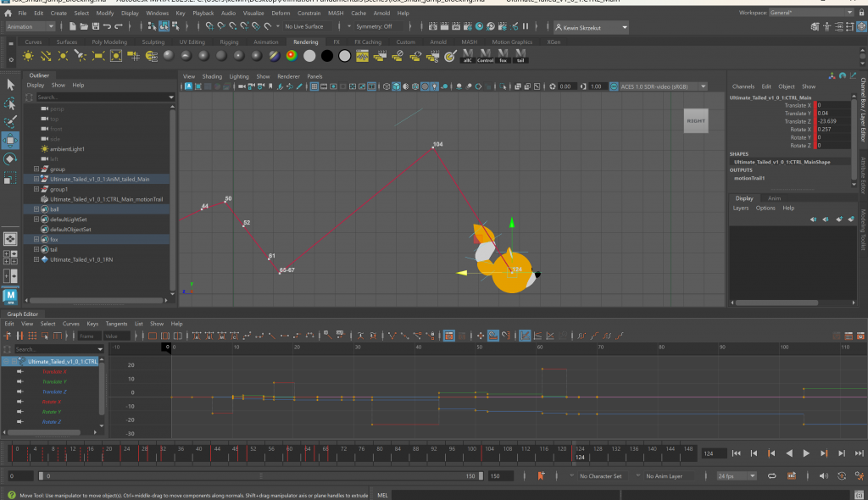Undo the last action from the toolbar
This screenshot has width=868, height=500.
[108, 26]
